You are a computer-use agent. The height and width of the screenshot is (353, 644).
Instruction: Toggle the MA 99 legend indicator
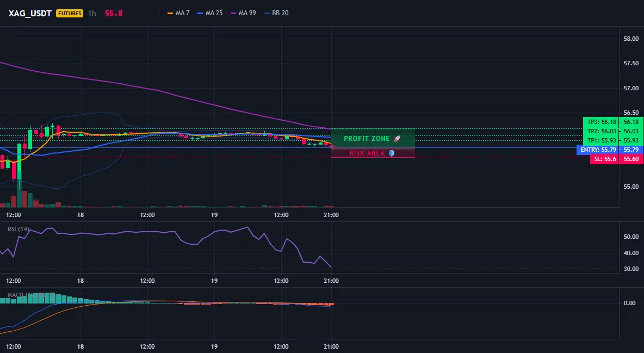click(243, 13)
